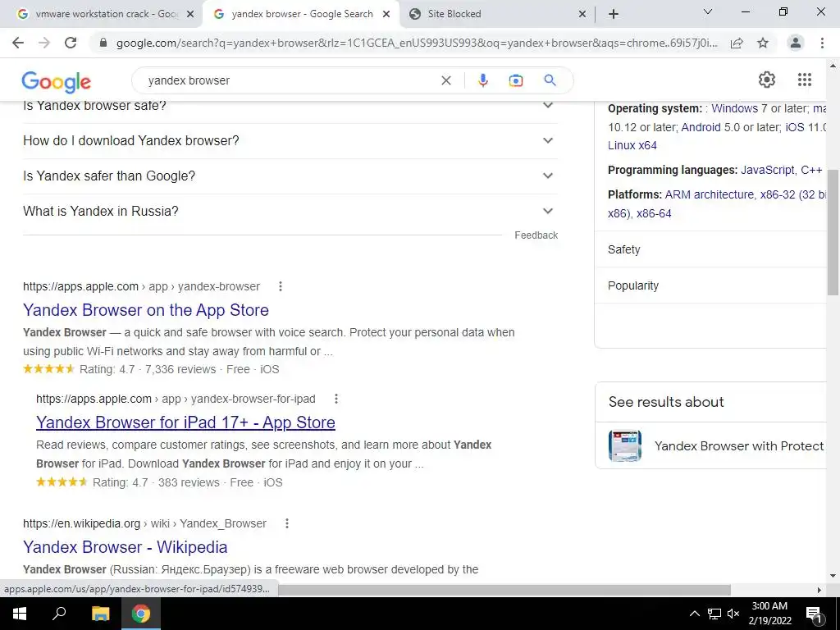Open x86-64 platform link
This screenshot has height=630, width=840.
654,214
